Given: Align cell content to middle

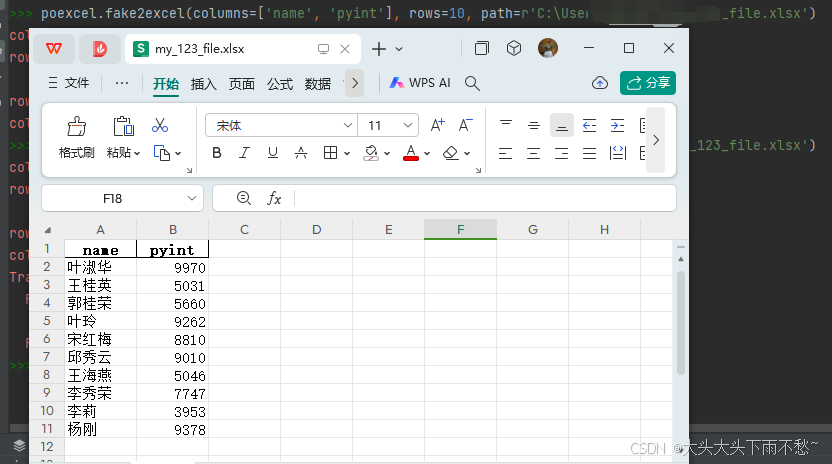Looking at the screenshot, I should tap(534, 125).
